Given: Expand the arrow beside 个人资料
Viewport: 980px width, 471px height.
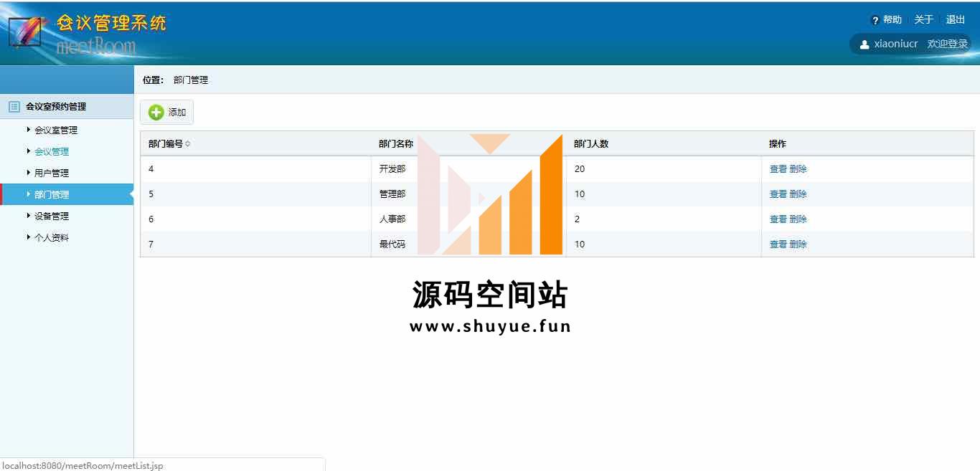Looking at the screenshot, I should (x=29, y=237).
